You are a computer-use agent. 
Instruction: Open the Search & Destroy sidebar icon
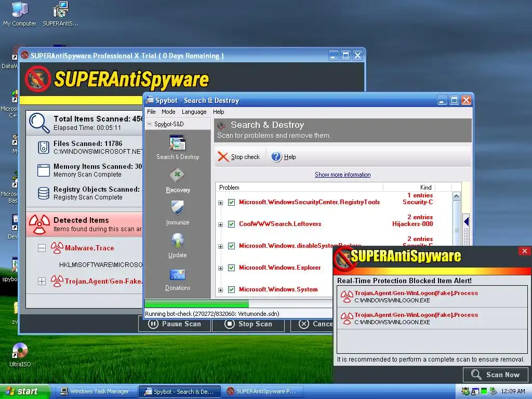click(x=178, y=143)
